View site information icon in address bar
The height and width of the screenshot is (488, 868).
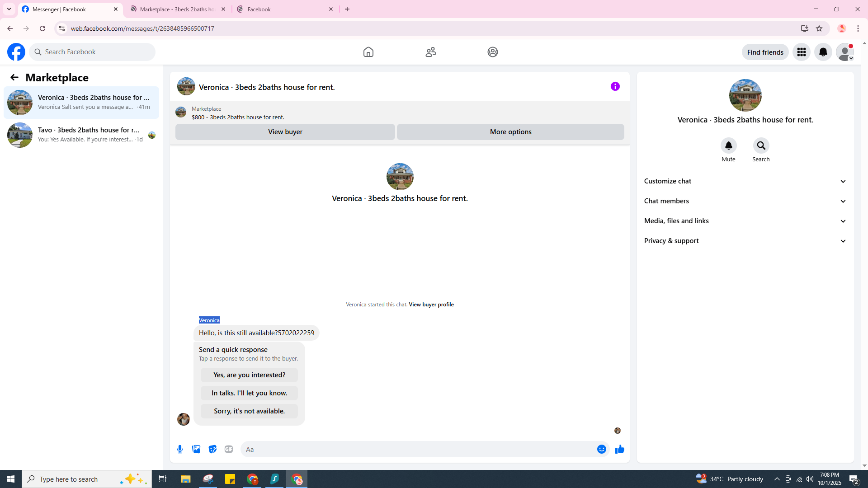(x=62, y=28)
